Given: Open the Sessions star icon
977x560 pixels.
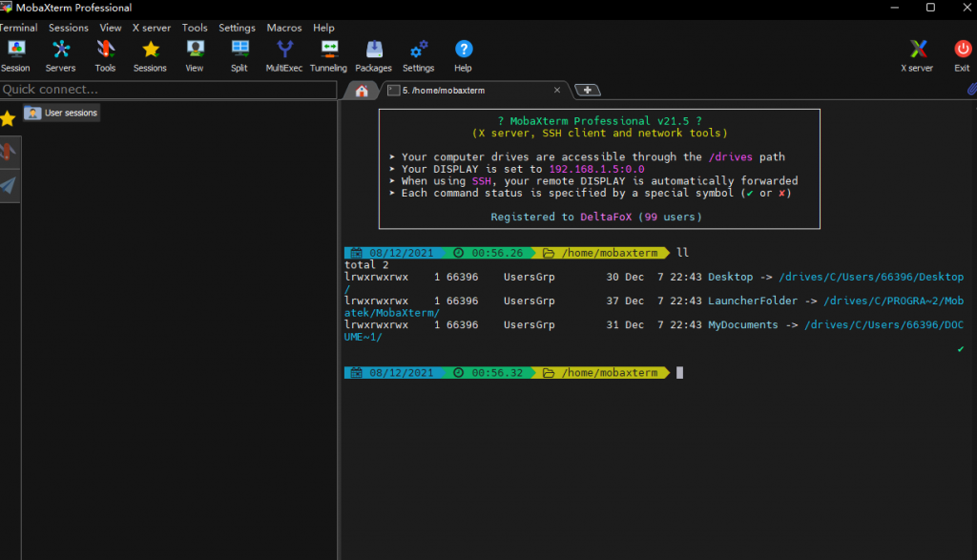Looking at the screenshot, I should [150, 54].
